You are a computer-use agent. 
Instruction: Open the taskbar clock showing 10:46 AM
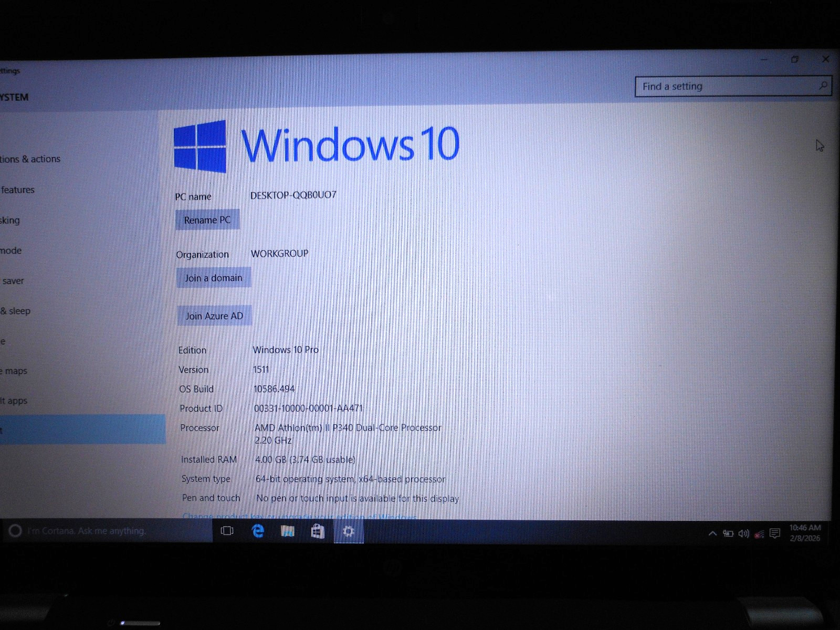[805, 533]
